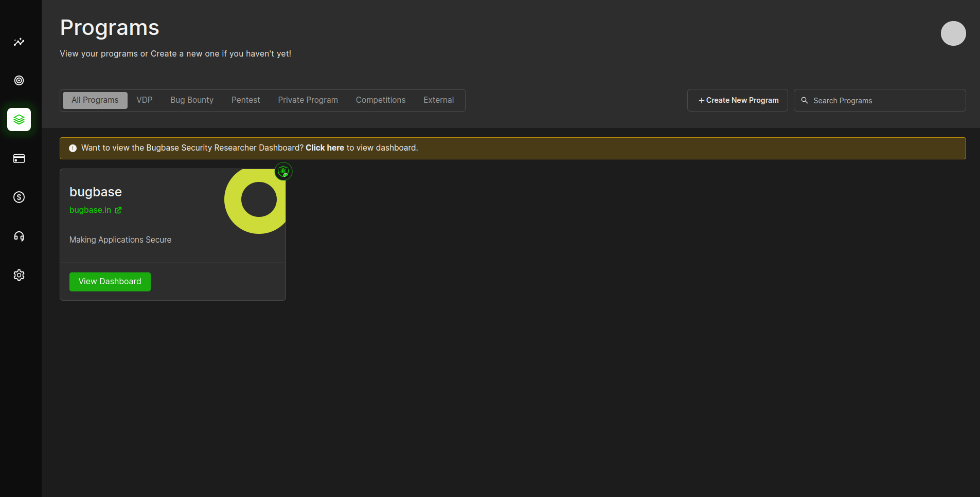The width and height of the screenshot is (980, 497).
Task: Select the All Programs tab
Action: point(95,100)
